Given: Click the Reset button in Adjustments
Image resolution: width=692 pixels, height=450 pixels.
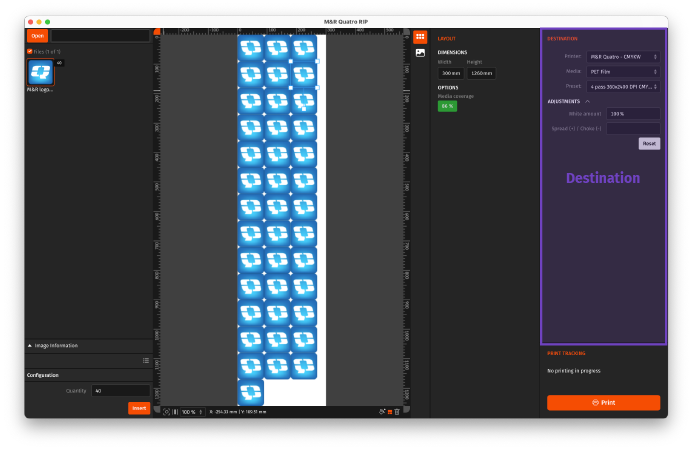Looking at the screenshot, I should tap(649, 143).
